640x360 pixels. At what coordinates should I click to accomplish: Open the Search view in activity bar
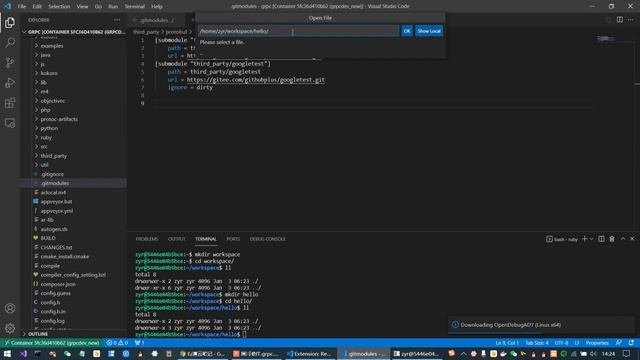10,42
